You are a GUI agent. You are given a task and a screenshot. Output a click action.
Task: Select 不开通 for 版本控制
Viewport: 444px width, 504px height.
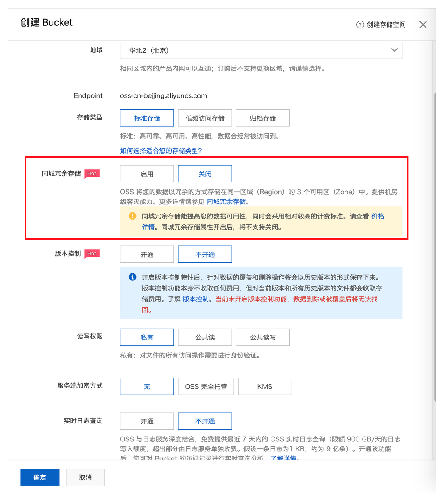click(205, 255)
